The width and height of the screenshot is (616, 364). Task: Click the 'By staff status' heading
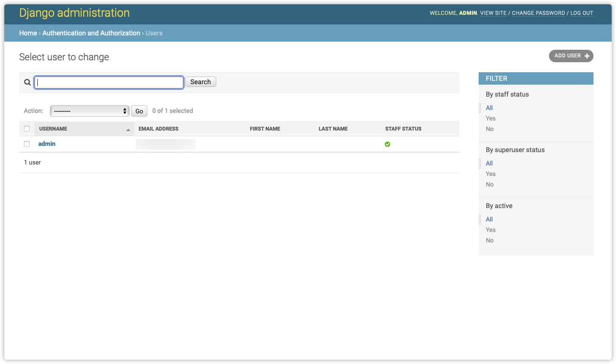tap(507, 95)
